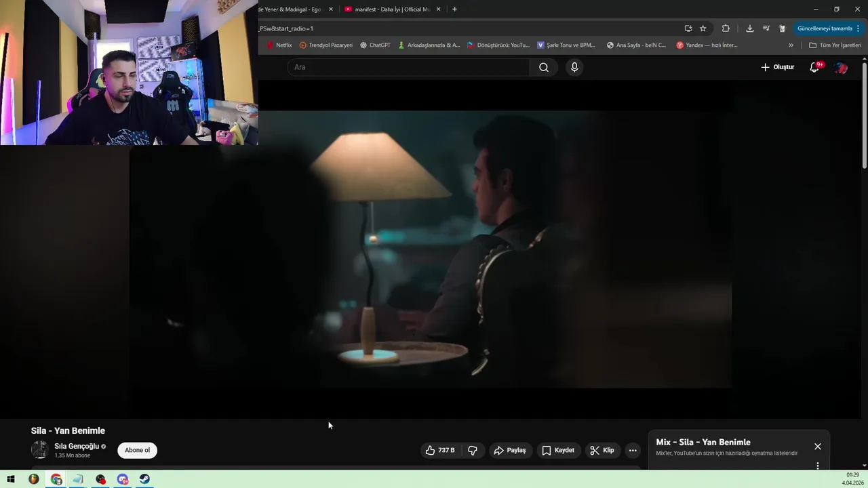Click Güncellemeyi tamamla update button
Viewport: 868px width, 488px height.
(829, 28)
